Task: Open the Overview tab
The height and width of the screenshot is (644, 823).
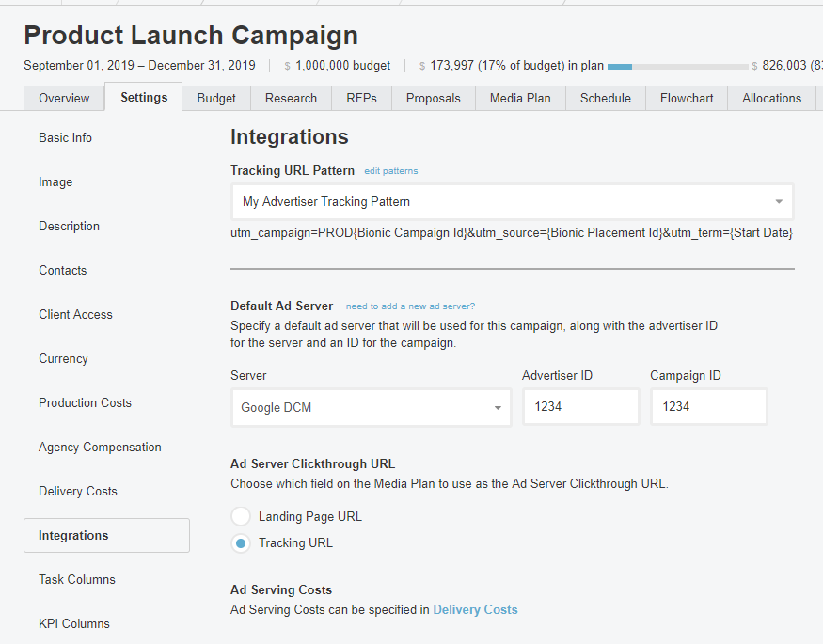Action: coord(64,98)
